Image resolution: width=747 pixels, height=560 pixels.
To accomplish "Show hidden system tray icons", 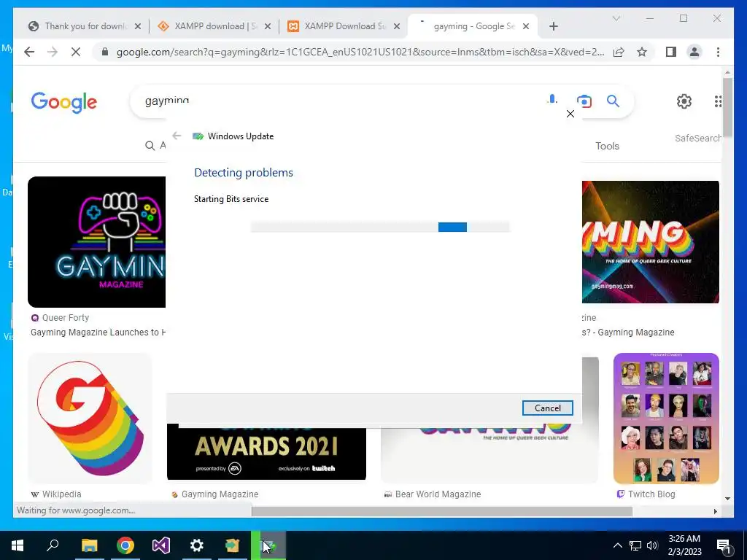I will (617, 545).
